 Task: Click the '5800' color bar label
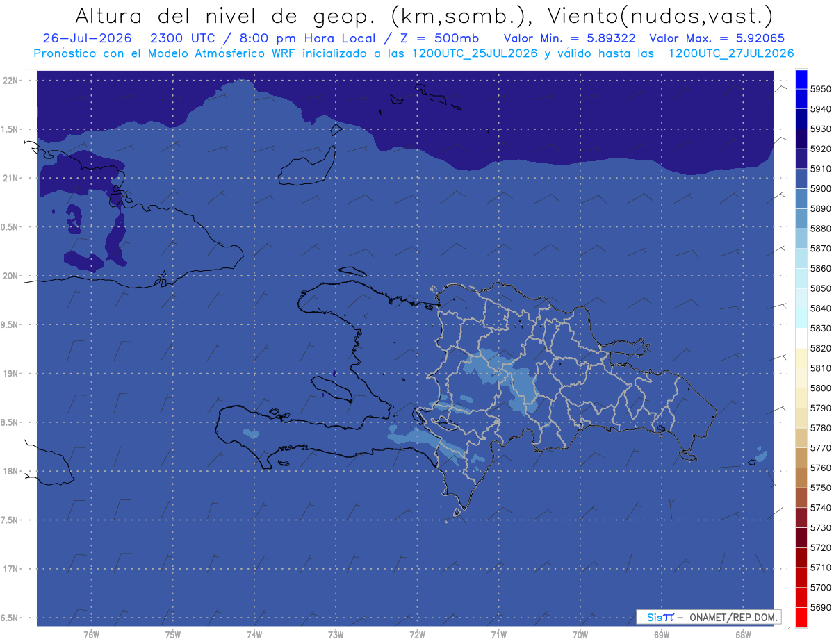(820, 388)
